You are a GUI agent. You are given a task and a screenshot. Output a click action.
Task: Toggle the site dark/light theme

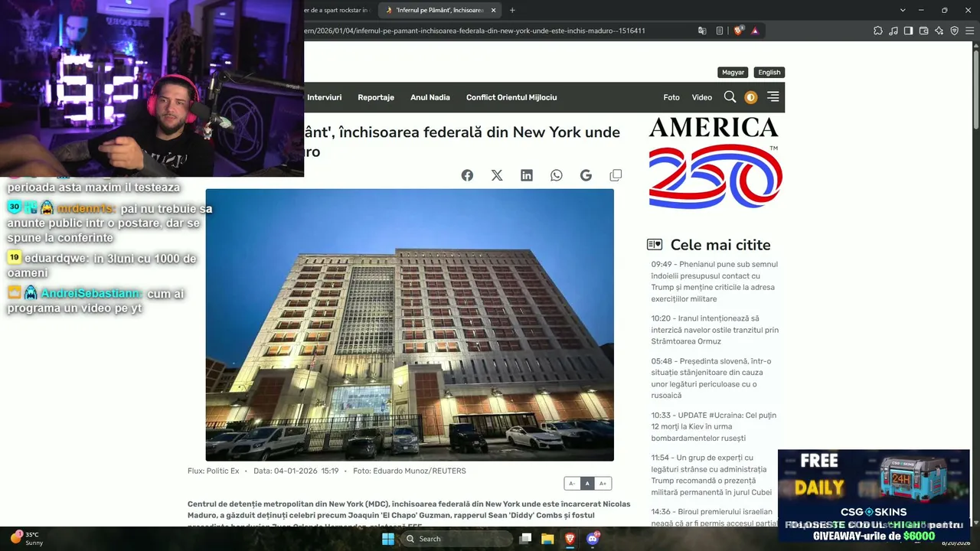point(751,97)
